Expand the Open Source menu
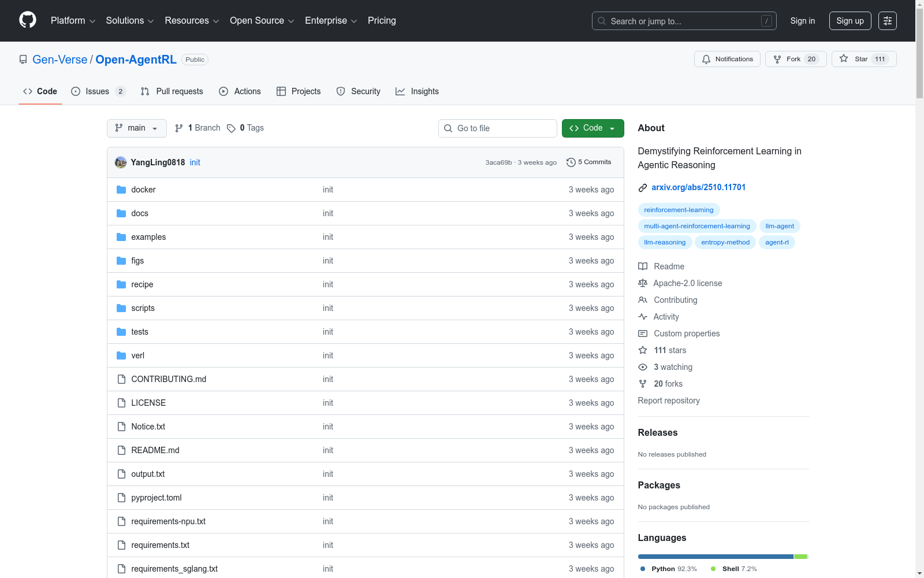 [x=262, y=21]
